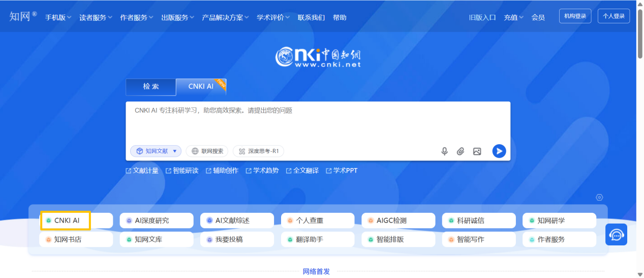Click the paperclip attachment icon
Viewport: 644px width, 278px height.
461,151
